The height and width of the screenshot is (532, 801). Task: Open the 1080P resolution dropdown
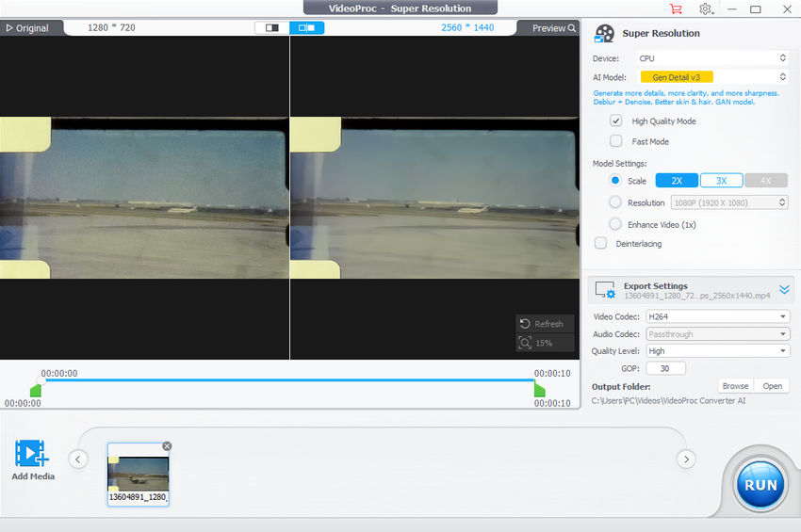click(x=729, y=202)
